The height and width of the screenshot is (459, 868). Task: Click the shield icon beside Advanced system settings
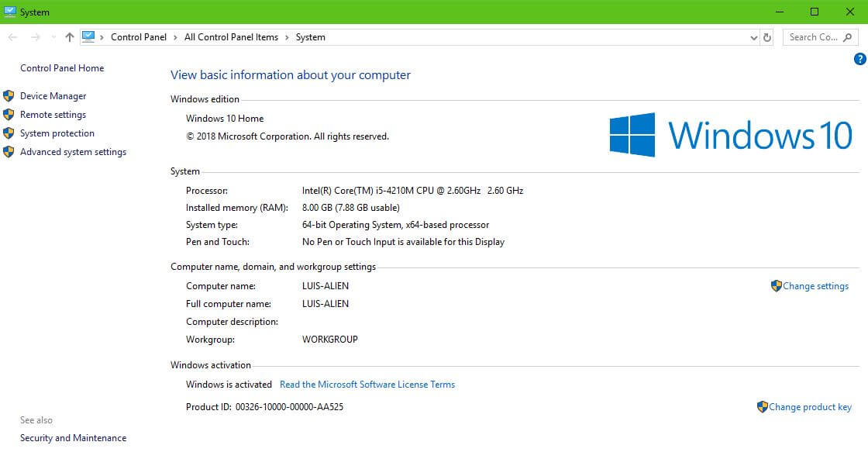(9, 152)
